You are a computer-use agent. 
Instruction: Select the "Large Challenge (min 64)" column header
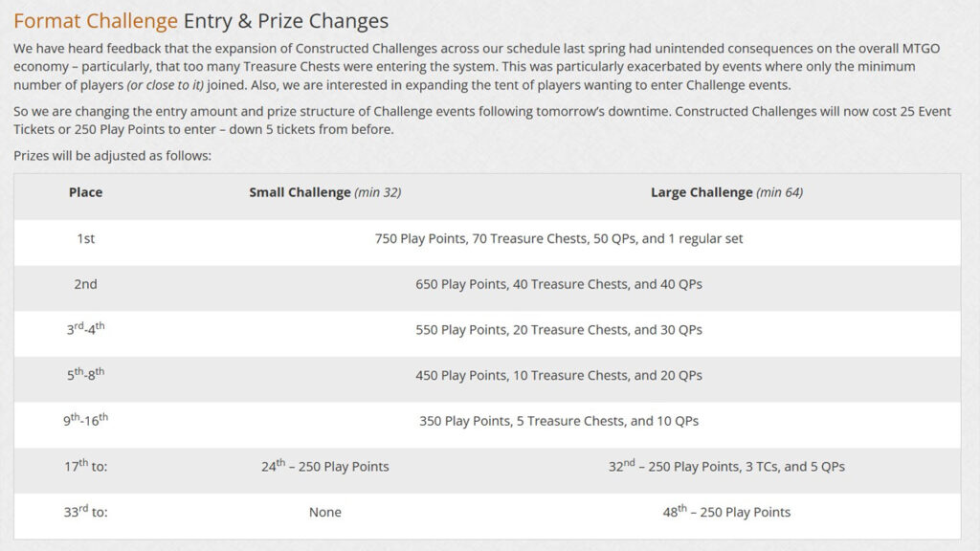coord(726,192)
